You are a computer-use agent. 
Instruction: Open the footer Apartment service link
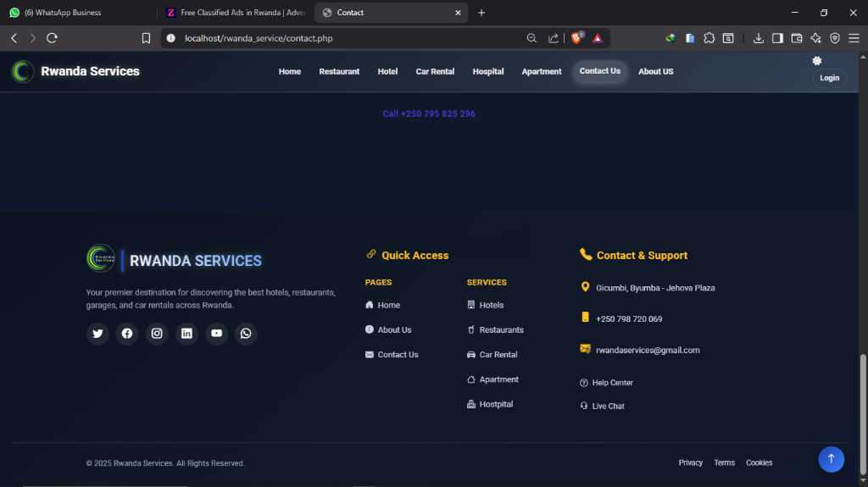[x=492, y=379]
